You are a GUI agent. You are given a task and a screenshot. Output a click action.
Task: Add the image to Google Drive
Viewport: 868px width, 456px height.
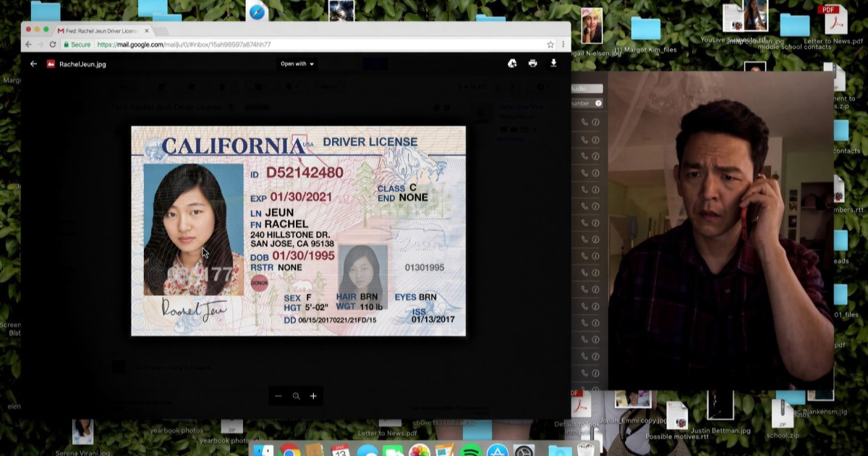[x=512, y=63]
